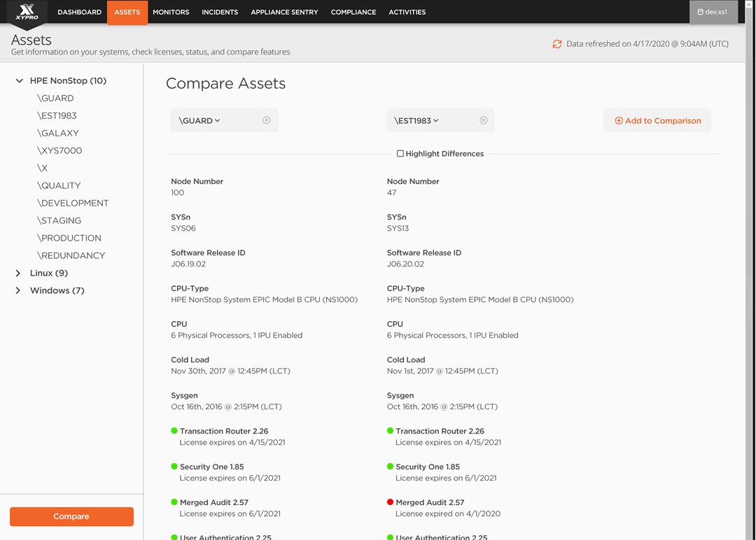Screen dimensions: 756x540
Task: Clear the \EST1983 comparison selection
Action: click(x=483, y=120)
